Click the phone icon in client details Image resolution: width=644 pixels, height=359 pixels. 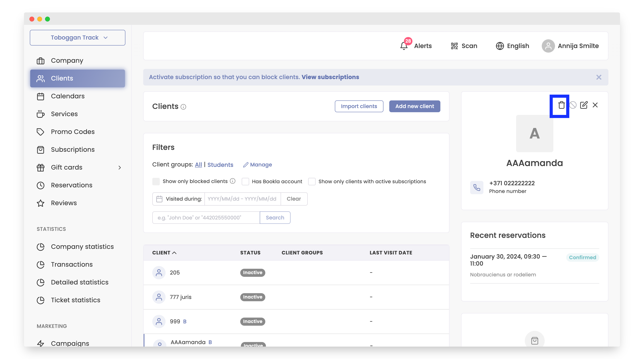pos(477,187)
